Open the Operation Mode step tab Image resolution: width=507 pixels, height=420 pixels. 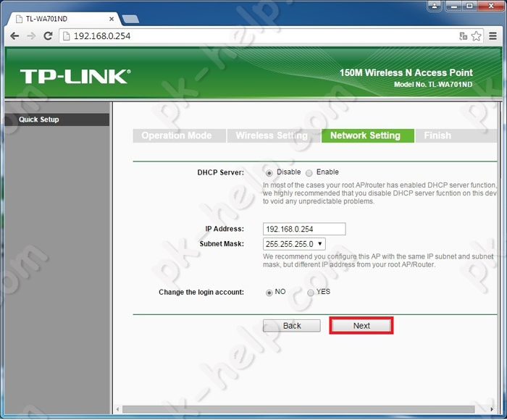tap(180, 135)
